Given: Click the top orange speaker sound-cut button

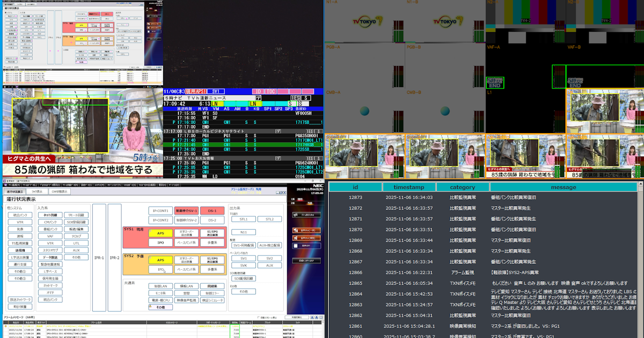Looking at the screenshot, I should (306, 230).
